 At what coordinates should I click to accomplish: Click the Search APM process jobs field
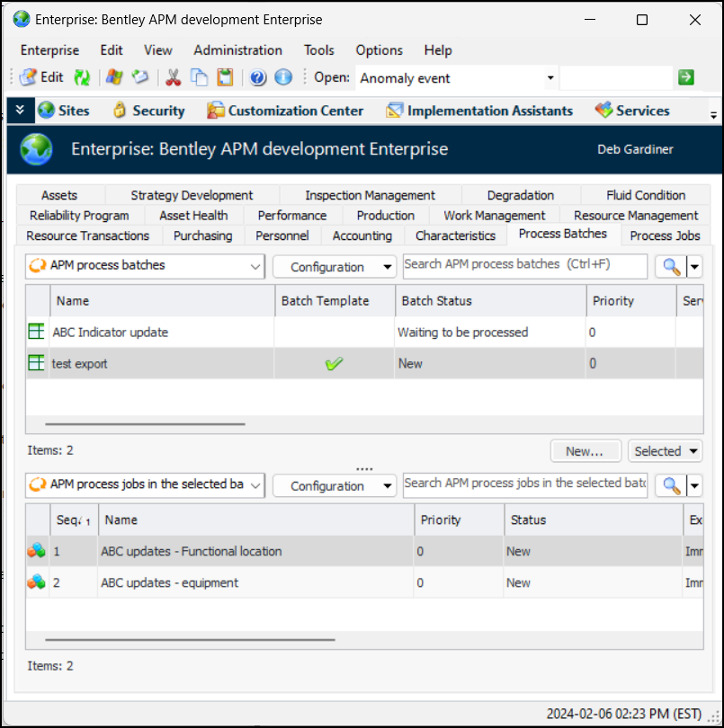(x=524, y=485)
